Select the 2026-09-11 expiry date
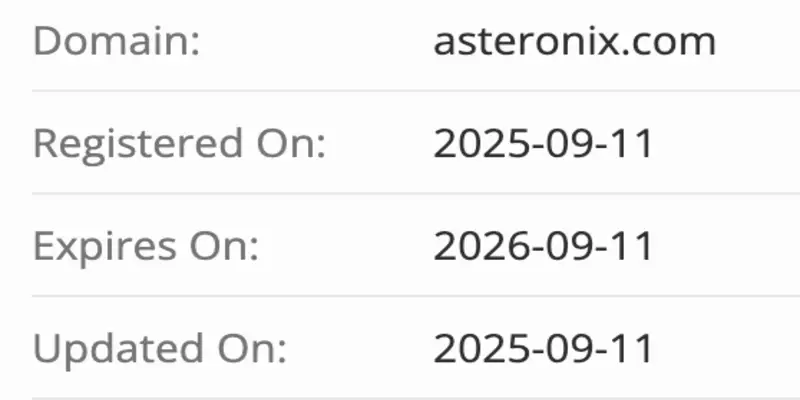The height and width of the screenshot is (400, 800). click(x=543, y=246)
